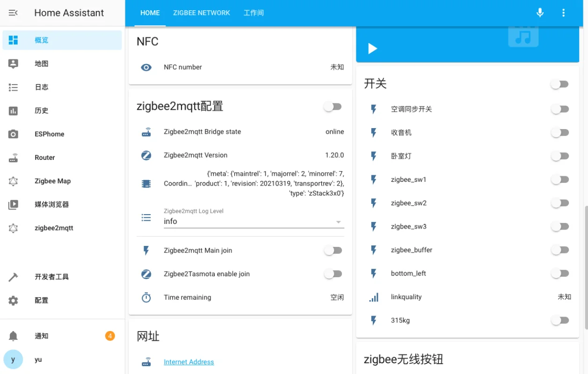This screenshot has height=374, width=588.
Task: Toggle bottom_left switch
Action: (559, 273)
